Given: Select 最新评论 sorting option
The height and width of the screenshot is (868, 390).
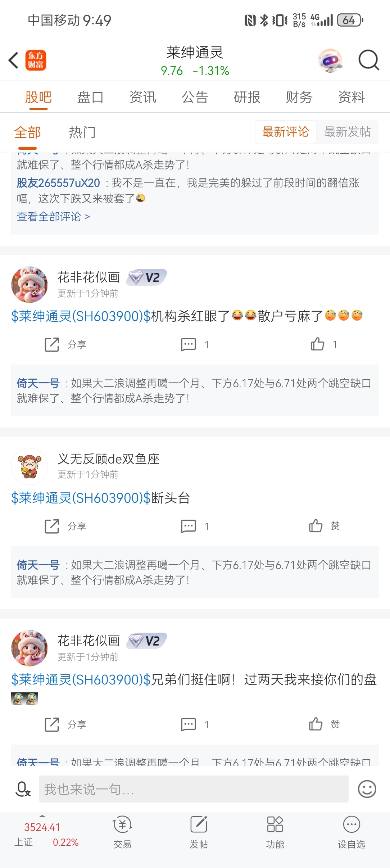Looking at the screenshot, I should point(286,132).
